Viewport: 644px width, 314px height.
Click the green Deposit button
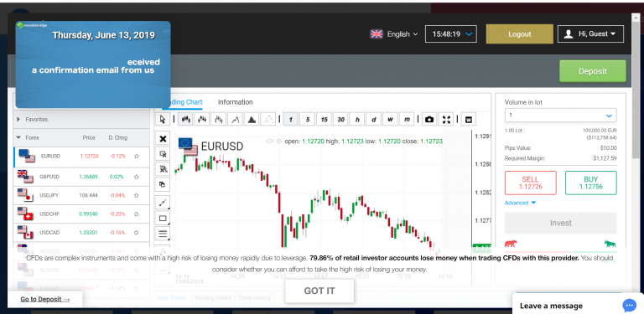pyautogui.click(x=593, y=71)
